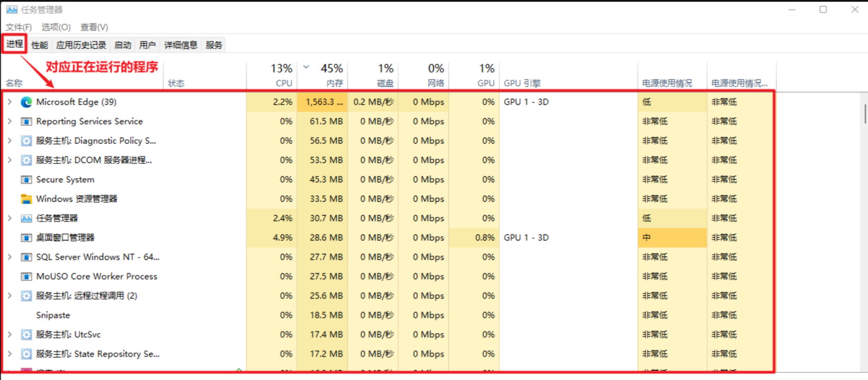Click the 1,563.3 memory value for Edge

pos(324,102)
